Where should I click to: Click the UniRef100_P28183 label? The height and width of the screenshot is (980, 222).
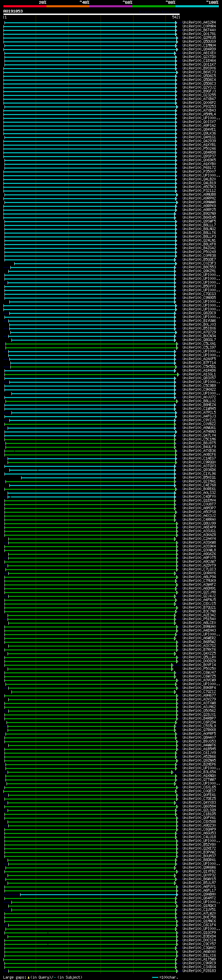[199, 971]
